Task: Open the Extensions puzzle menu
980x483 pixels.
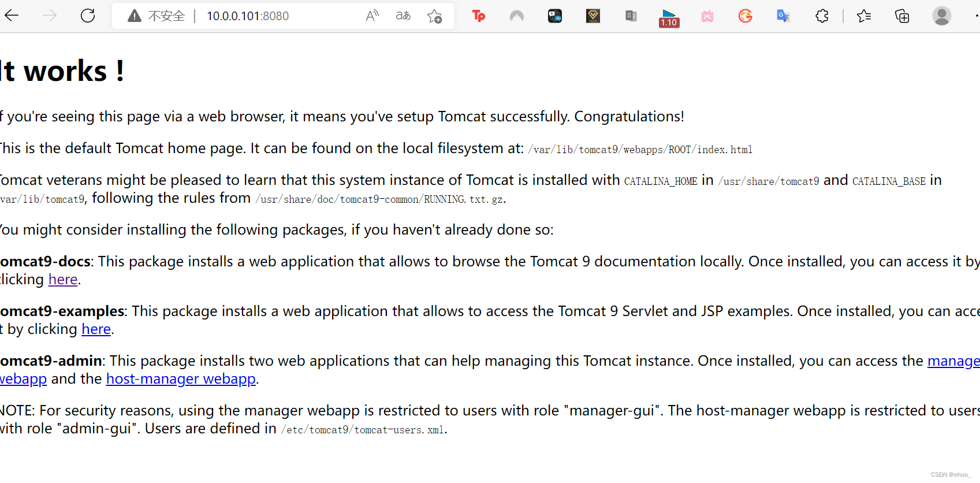Action: (x=822, y=16)
